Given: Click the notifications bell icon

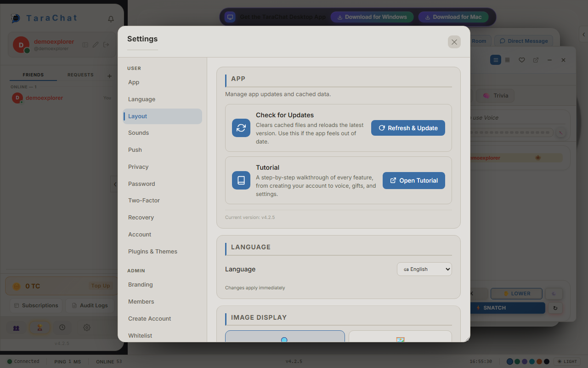Looking at the screenshot, I should pos(111,19).
